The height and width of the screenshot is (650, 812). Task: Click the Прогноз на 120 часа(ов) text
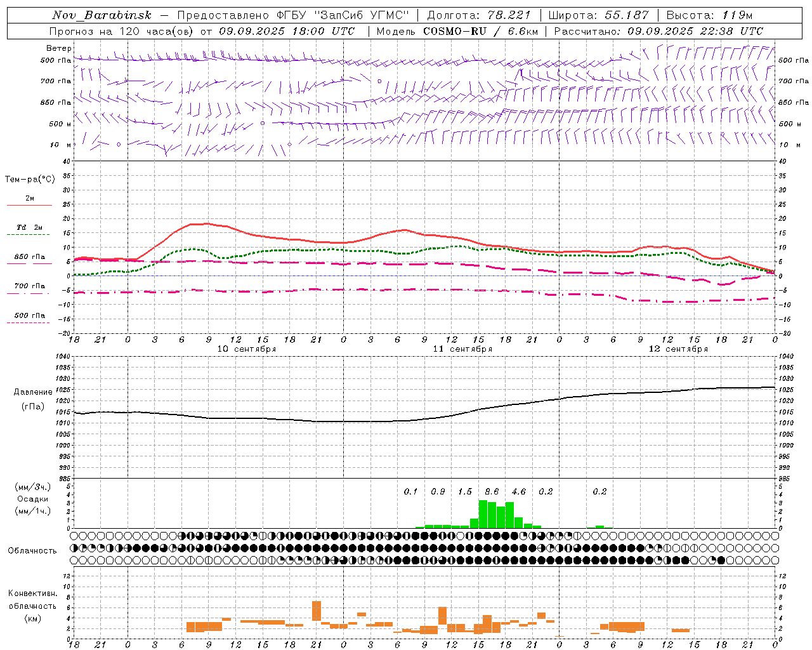[x=122, y=31]
